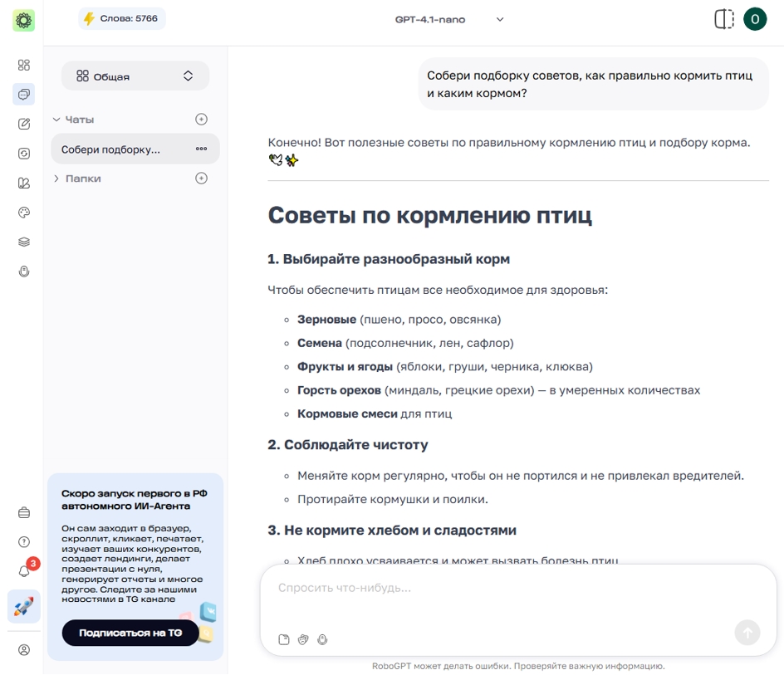The height and width of the screenshot is (675, 784).
Task: Click the send arrow button
Action: point(747,633)
